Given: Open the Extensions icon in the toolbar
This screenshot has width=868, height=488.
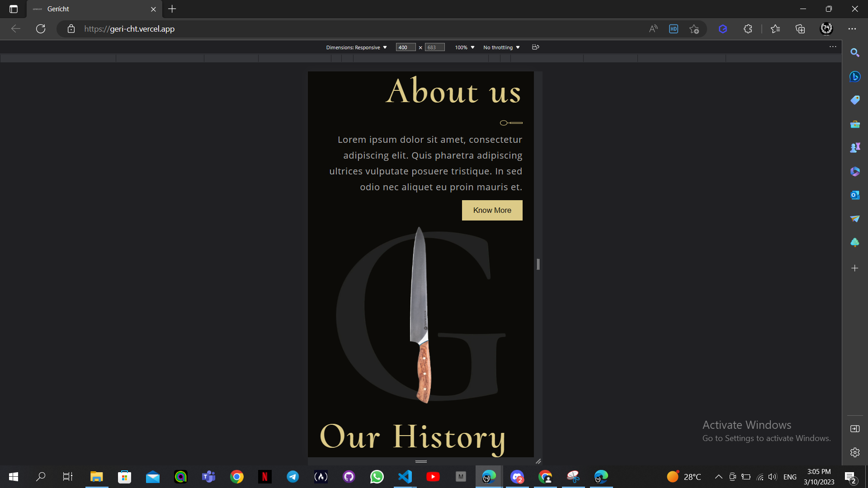Looking at the screenshot, I should click(x=748, y=28).
